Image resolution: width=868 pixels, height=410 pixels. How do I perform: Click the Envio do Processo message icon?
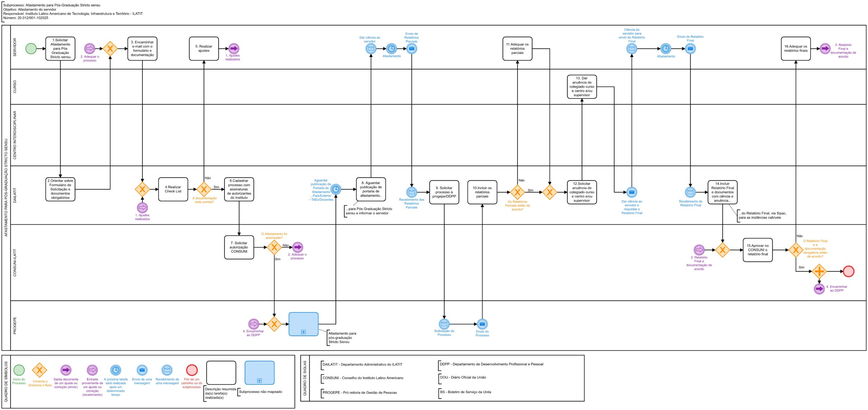point(482,324)
